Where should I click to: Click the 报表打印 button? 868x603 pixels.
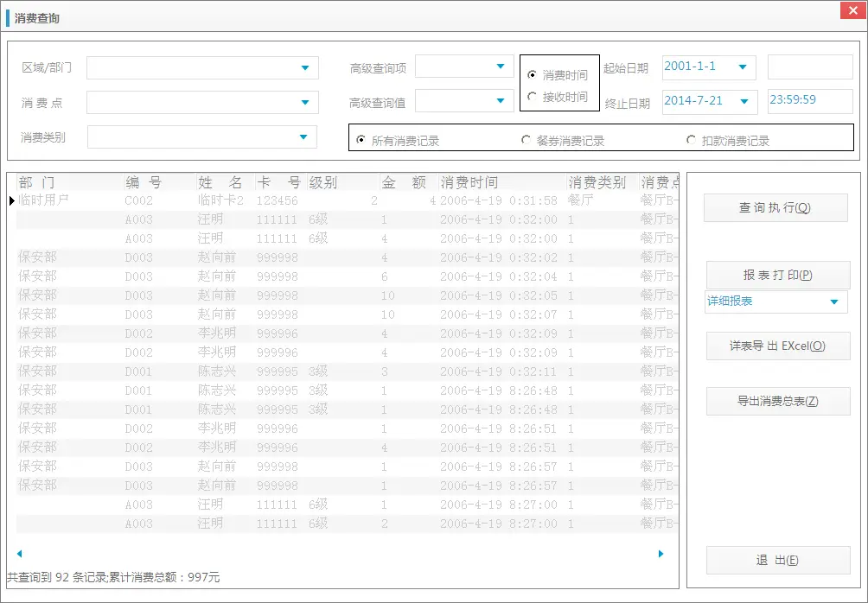tap(775, 275)
